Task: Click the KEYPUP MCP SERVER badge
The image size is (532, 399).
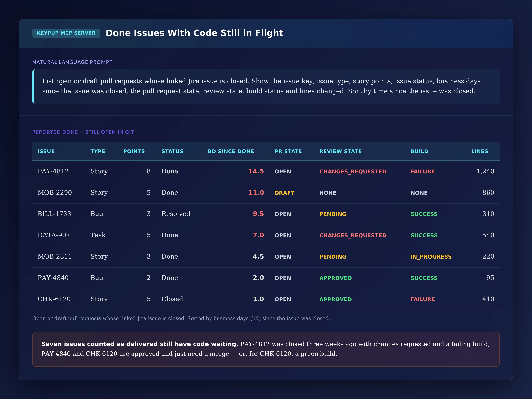Action: coord(66,33)
